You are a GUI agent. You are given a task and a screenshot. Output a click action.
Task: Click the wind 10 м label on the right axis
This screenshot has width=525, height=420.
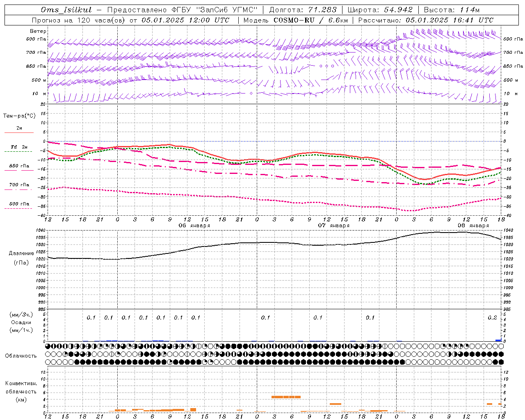(510, 94)
